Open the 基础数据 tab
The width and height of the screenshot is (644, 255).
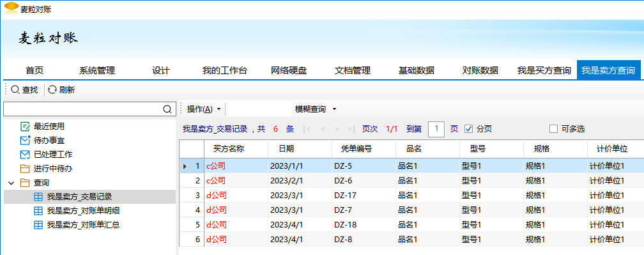click(417, 71)
